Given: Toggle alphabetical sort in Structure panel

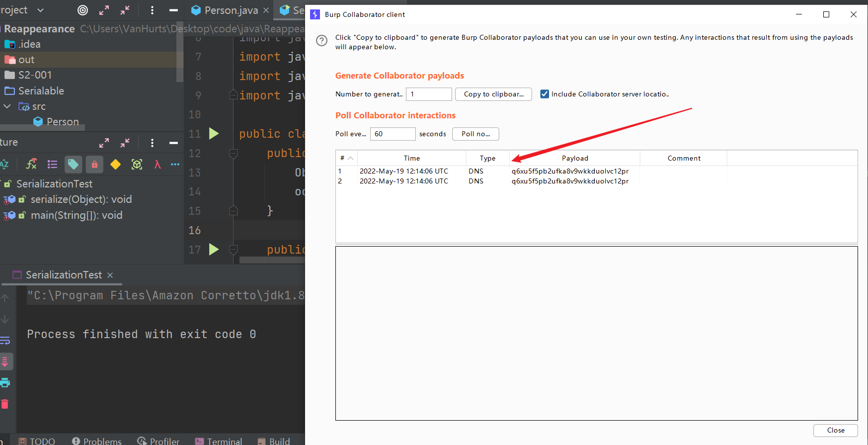Looking at the screenshot, I should (4, 164).
